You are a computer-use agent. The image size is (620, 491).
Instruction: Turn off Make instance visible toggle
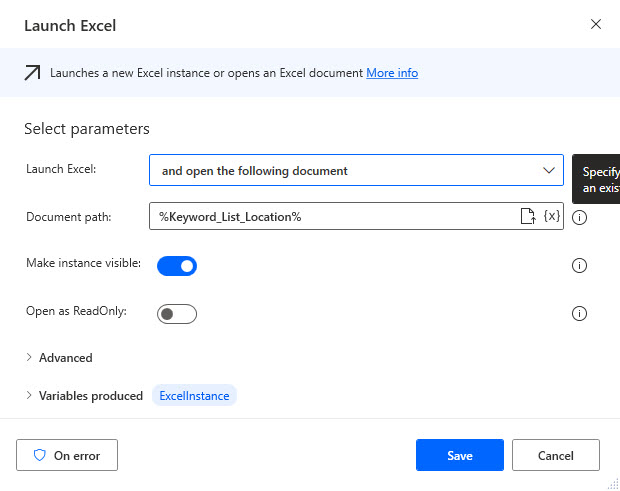[177, 266]
